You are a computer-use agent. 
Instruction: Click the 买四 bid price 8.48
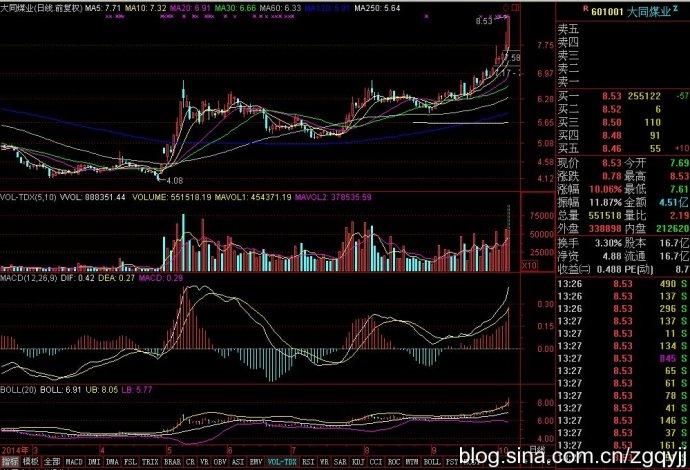pos(612,136)
